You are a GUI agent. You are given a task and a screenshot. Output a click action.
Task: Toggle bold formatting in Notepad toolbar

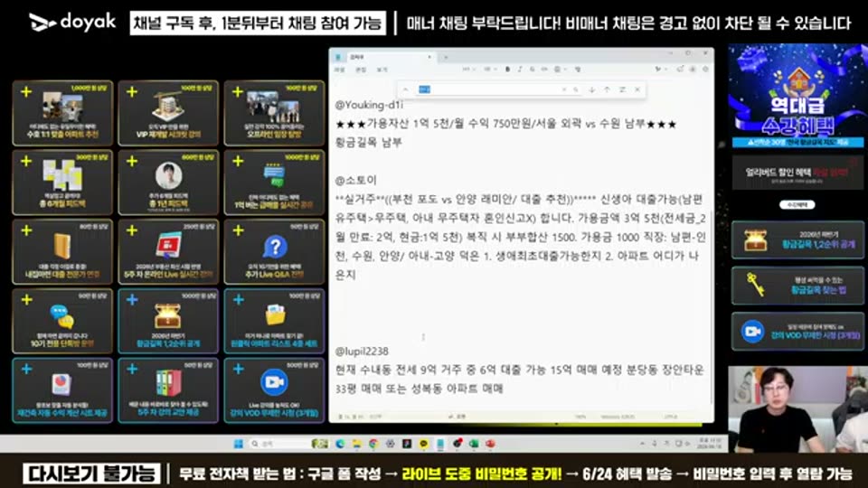507,70
